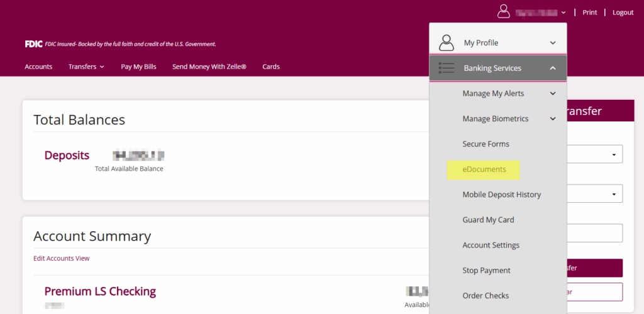
Task: Open Guard My Card
Action: pos(488,220)
